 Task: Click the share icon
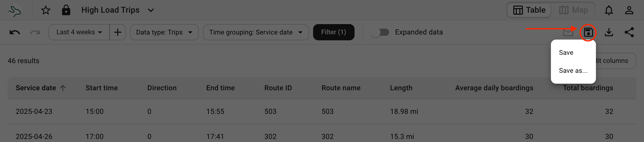[x=629, y=32]
